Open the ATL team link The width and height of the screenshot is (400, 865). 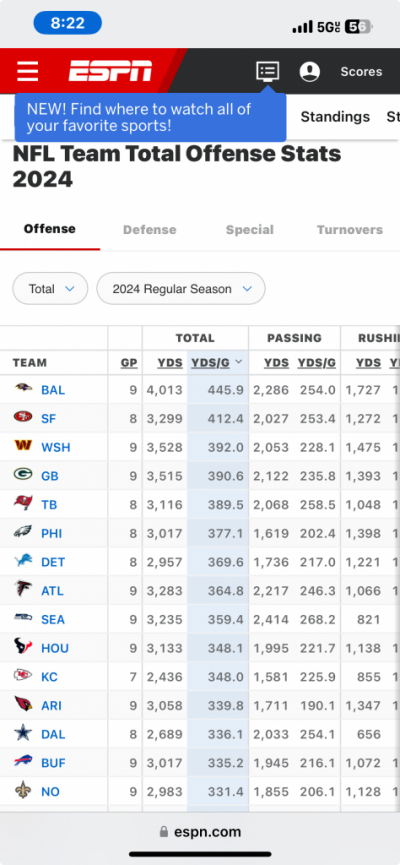pyautogui.click(x=52, y=591)
